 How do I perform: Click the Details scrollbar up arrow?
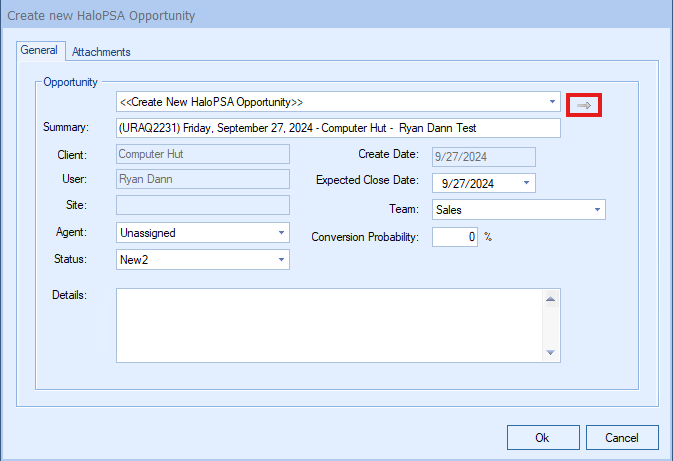click(x=551, y=299)
